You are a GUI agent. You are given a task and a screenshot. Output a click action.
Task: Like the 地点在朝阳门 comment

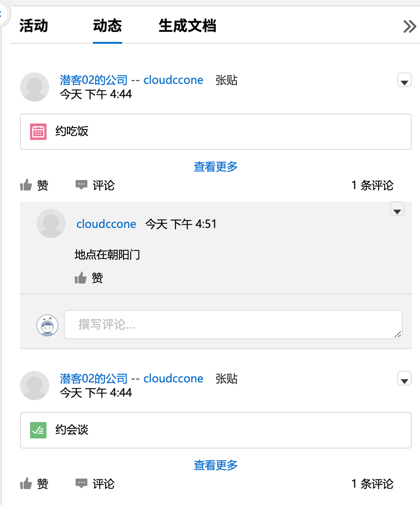pyautogui.click(x=81, y=278)
